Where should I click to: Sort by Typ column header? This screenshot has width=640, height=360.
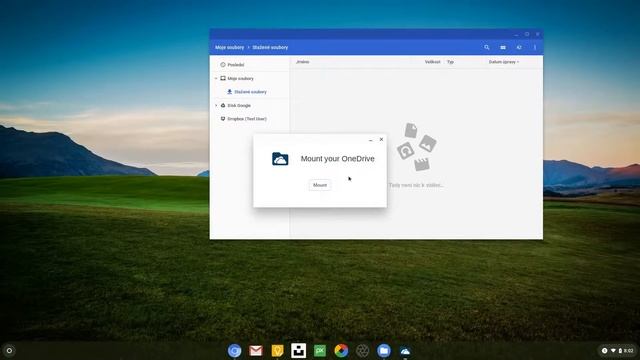(450, 62)
